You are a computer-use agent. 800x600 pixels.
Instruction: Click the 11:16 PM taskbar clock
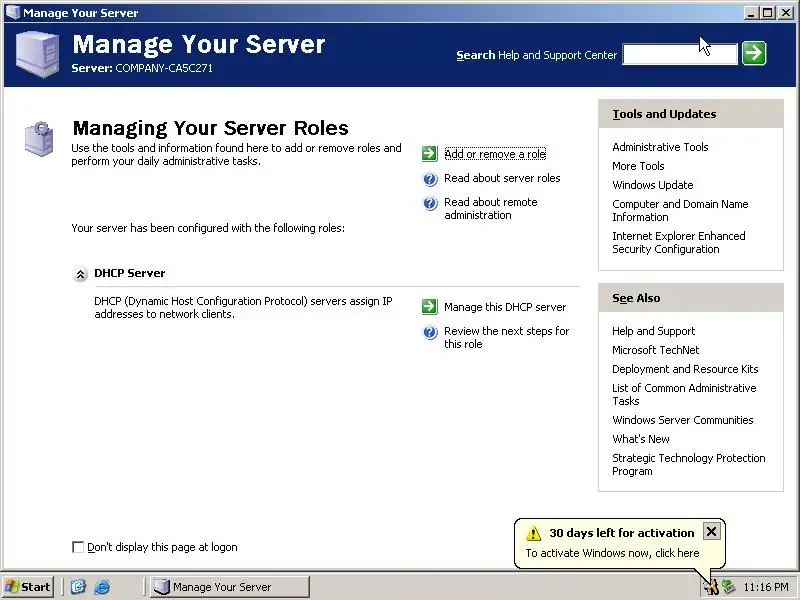(x=766, y=587)
